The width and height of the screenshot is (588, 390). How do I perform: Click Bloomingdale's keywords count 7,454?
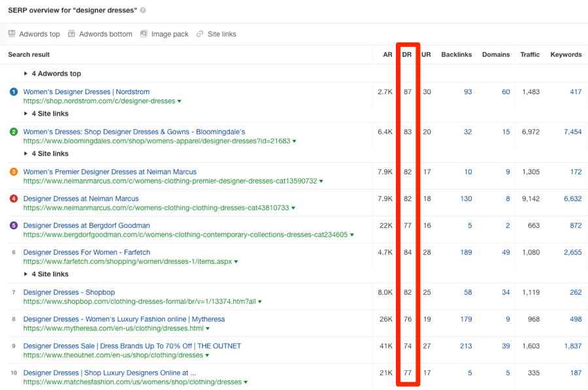pyautogui.click(x=572, y=131)
